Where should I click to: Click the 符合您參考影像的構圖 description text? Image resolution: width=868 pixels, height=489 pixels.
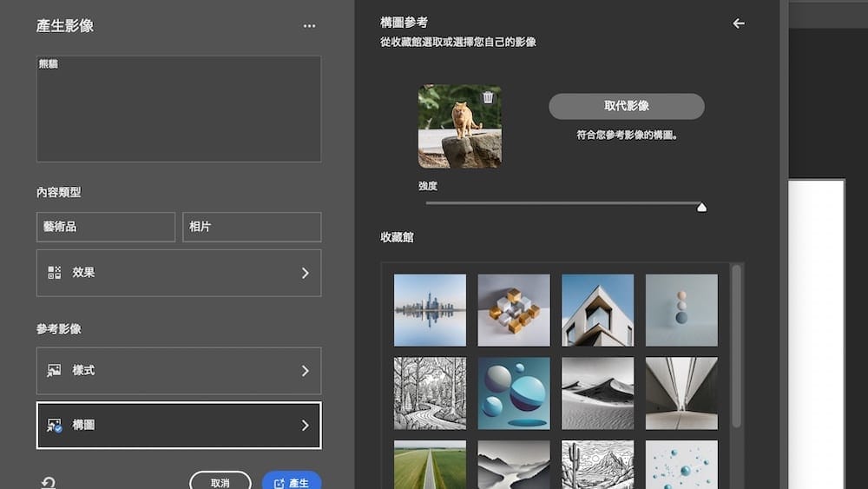coord(627,135)
